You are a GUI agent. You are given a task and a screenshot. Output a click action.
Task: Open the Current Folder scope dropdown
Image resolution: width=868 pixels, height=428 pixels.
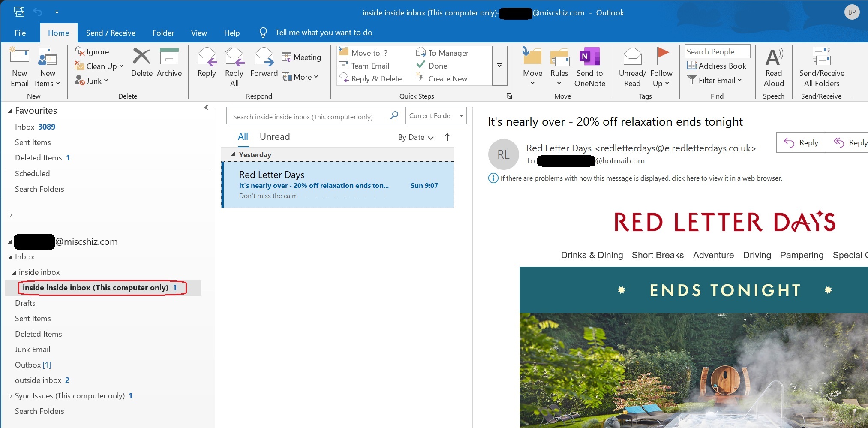[x=436, y=116]
